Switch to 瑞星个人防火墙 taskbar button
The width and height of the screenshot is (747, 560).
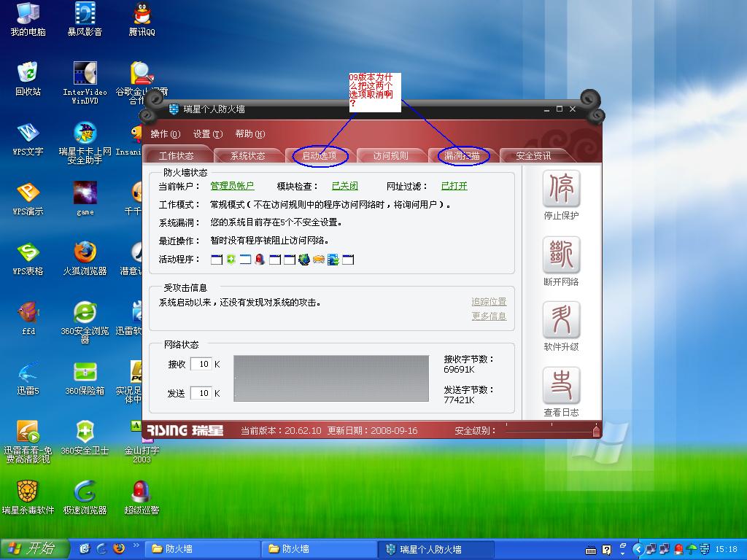[435, 549]
